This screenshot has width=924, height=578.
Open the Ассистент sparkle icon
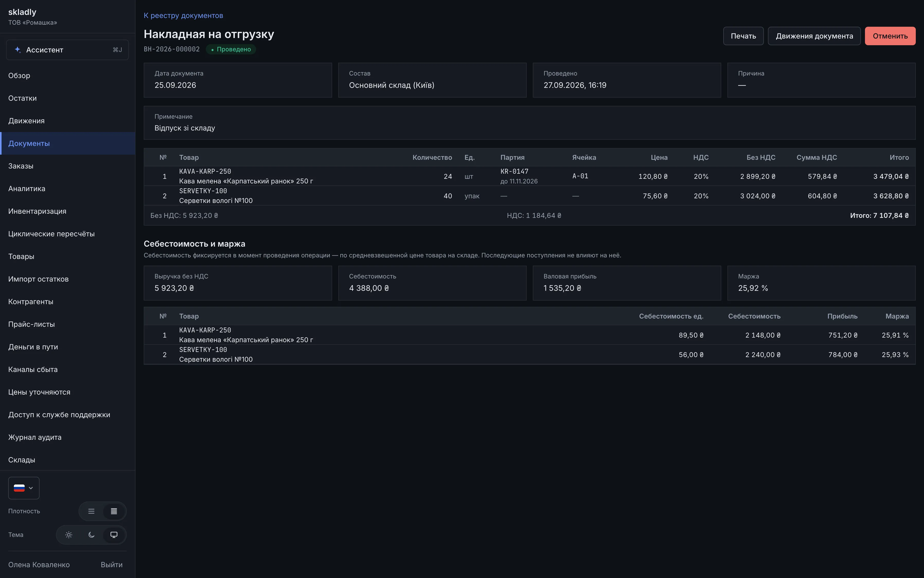click(17, 50)
